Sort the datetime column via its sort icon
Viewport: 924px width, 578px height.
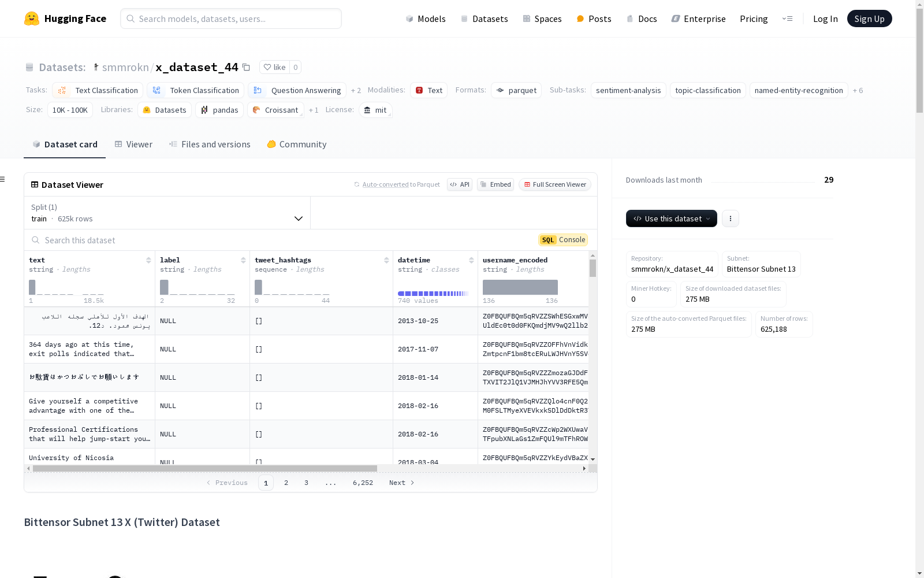(x=471, y=260)
